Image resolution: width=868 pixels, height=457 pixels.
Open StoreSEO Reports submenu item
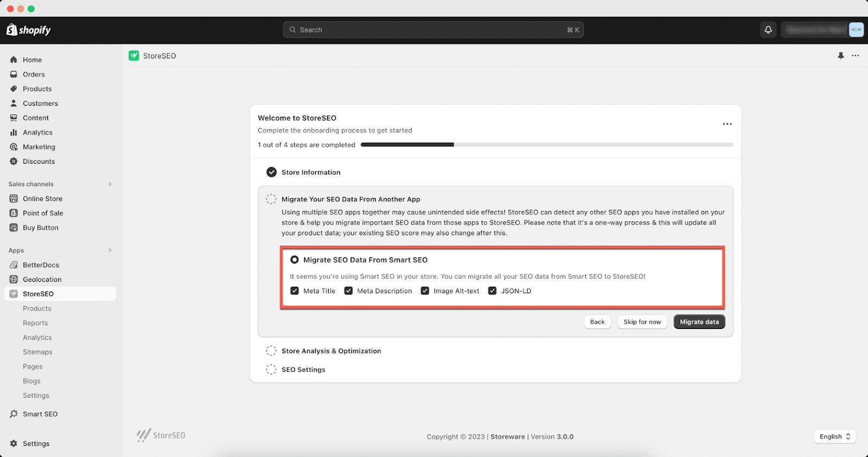[35, 323]
